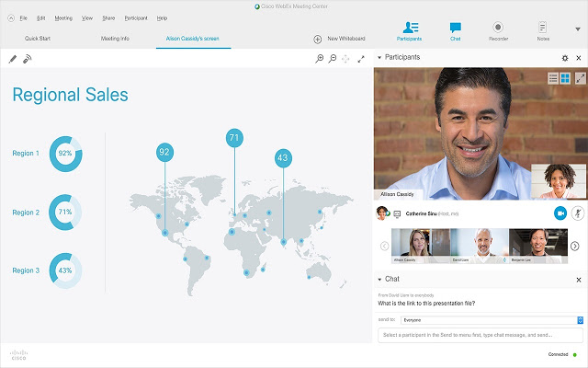
Task: Zoom out on the shared screen
Action: 333,59
